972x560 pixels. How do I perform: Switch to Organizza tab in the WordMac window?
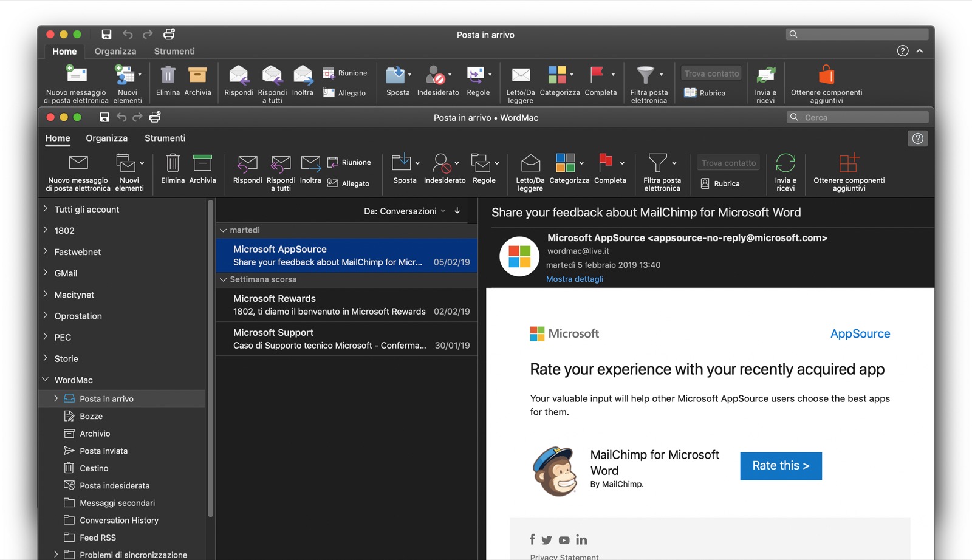pyautogui.click(x=106, y=138)
